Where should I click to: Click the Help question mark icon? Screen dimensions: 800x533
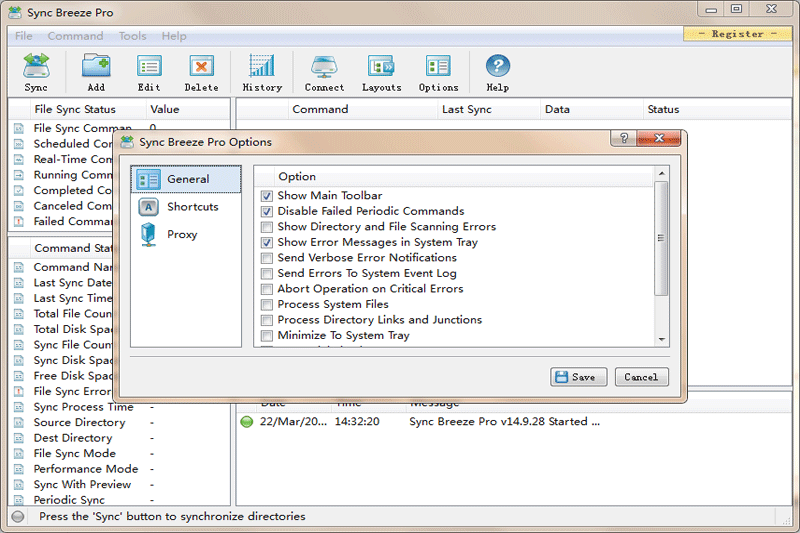[497, 66]
